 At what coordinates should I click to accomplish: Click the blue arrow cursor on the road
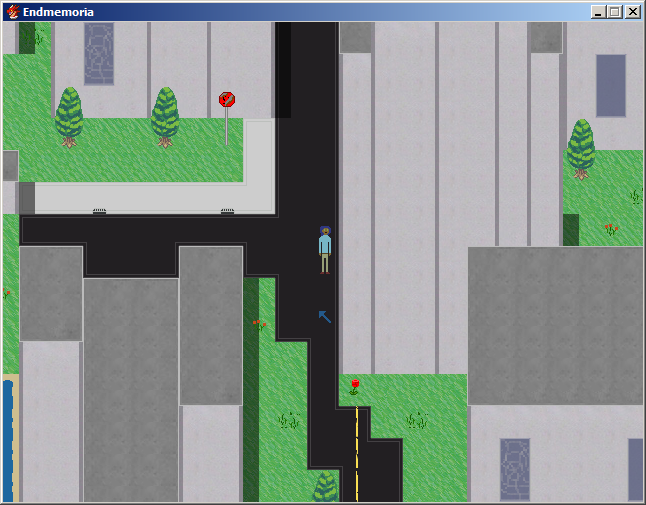pos(324,316)
